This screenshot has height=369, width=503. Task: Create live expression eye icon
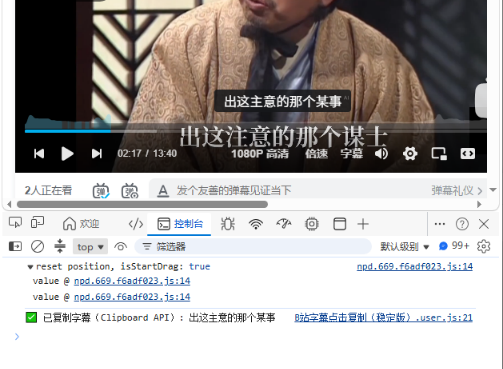click(x=120, y=247)
